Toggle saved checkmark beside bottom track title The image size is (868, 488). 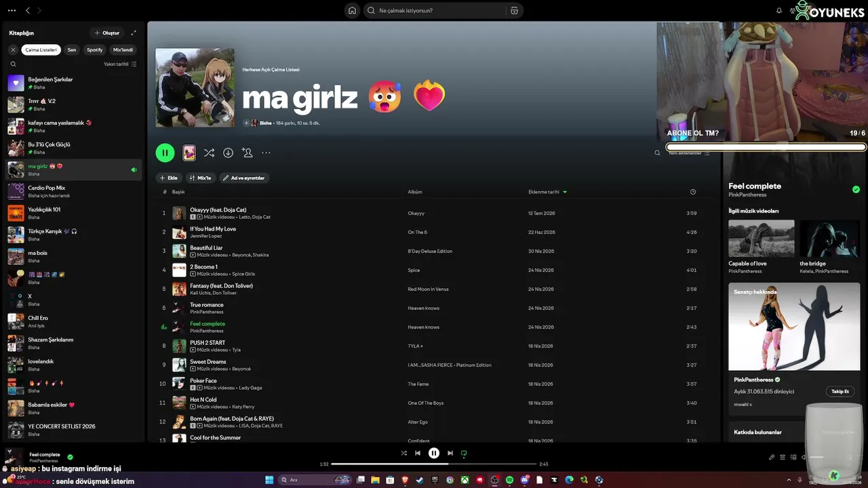click(x=70, y=457)
